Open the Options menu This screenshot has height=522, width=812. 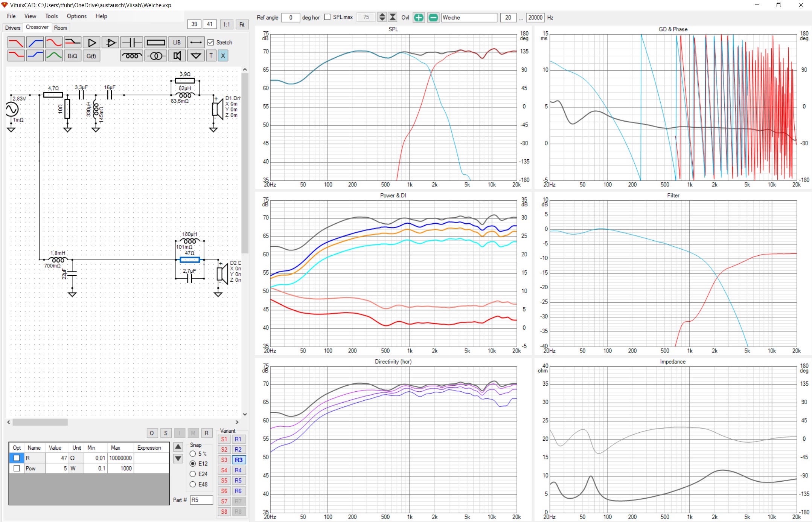point(76,16)
